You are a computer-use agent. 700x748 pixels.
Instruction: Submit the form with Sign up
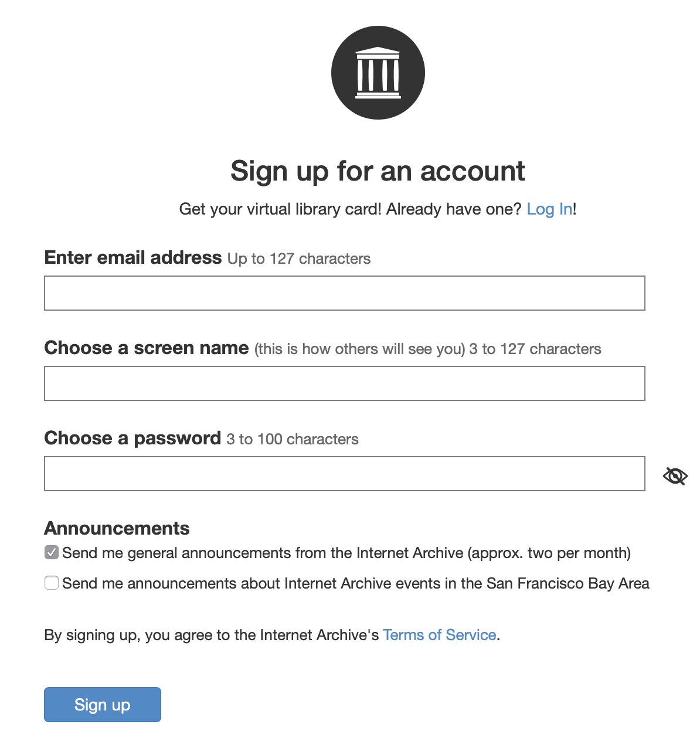pos(102,705)
